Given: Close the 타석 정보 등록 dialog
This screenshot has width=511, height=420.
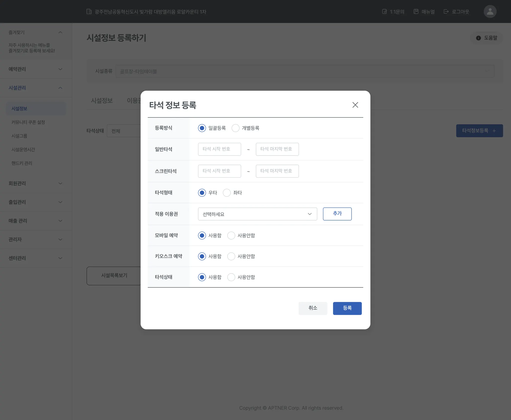Looking at the screenshot, I should pos(355,105).
